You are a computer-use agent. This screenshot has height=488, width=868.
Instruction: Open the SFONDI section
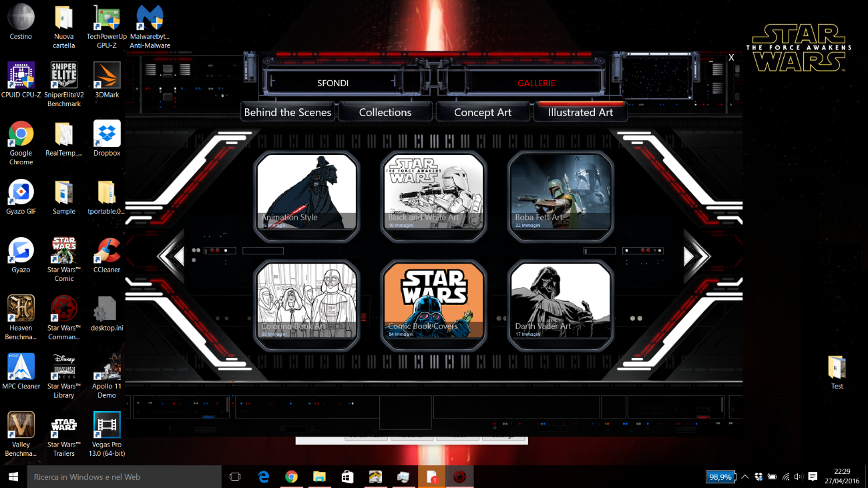tap(333, 83)
